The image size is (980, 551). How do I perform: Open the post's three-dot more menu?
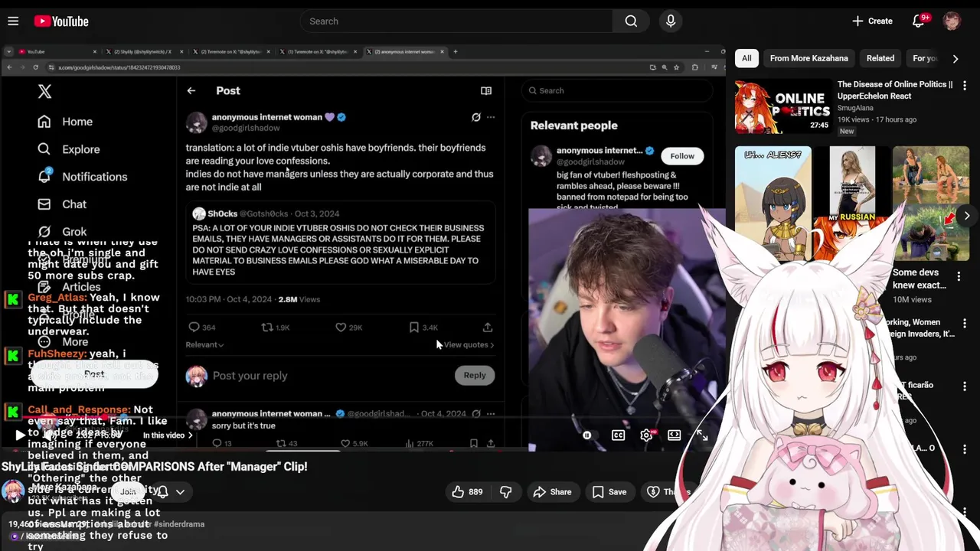pyautogui.click(x=491, y=117)
